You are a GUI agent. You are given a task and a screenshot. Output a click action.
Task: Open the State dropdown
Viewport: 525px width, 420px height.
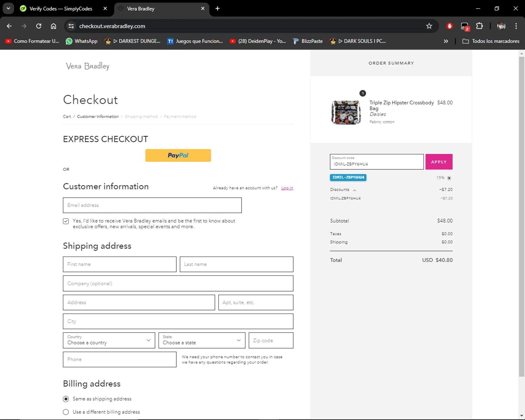[202, 340]
